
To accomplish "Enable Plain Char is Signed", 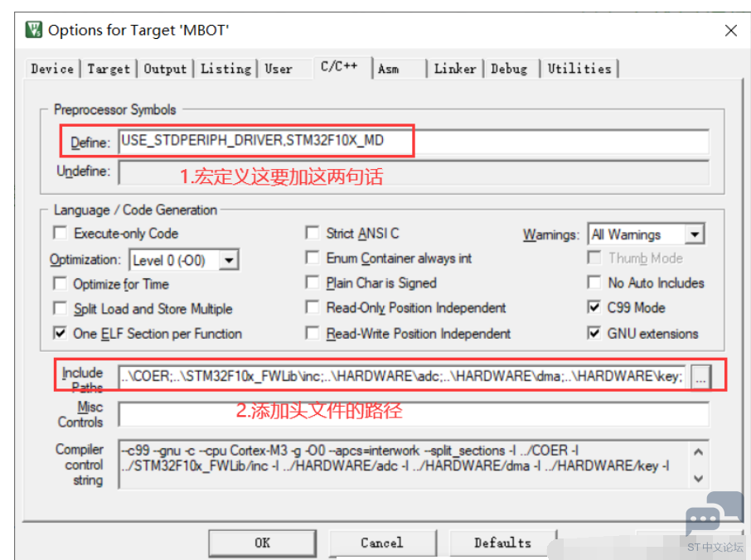I will (313, 282).
